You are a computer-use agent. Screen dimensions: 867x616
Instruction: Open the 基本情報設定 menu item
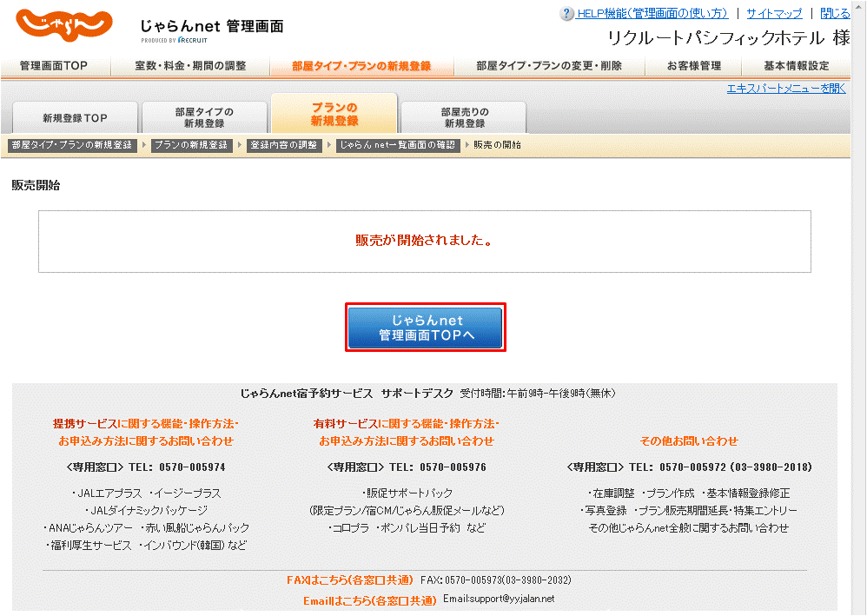click(x=797, y=65)
